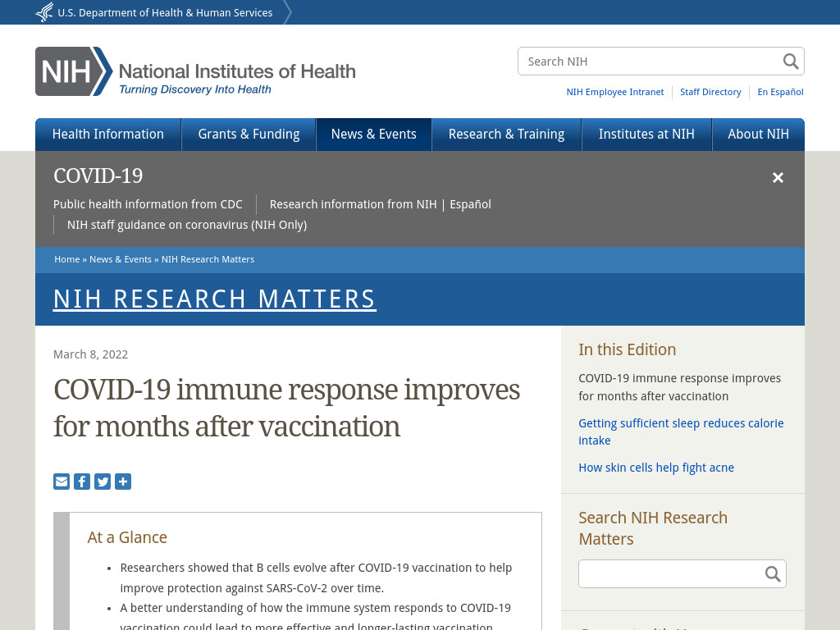Click the Search NIH Research Matters sidebar heading
This screenshot has height=630, width=840.
coord(653,528)
